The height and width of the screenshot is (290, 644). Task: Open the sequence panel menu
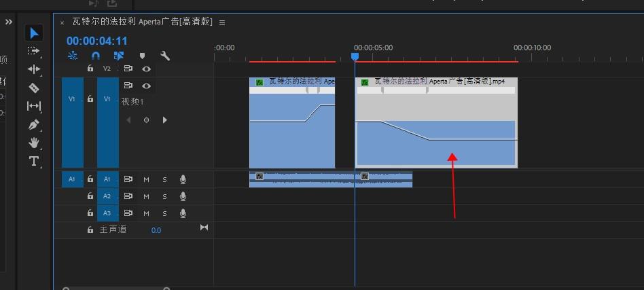222,22
